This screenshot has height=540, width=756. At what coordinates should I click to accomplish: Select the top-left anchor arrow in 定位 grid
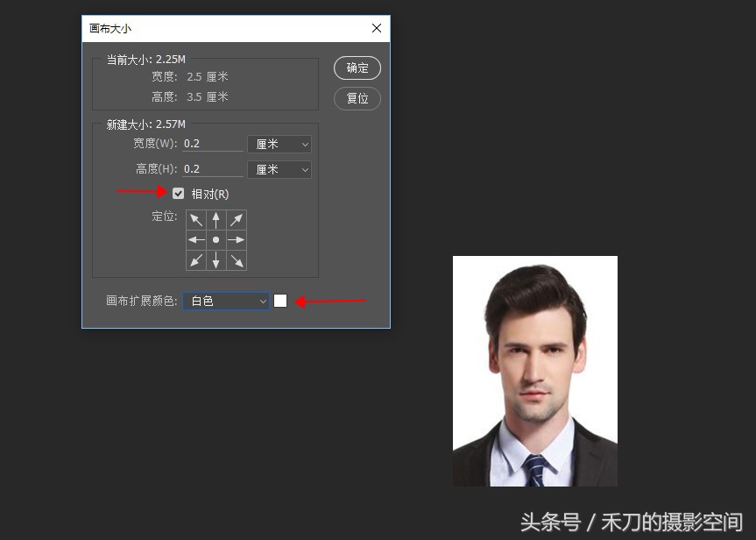(x=195, y=219)
